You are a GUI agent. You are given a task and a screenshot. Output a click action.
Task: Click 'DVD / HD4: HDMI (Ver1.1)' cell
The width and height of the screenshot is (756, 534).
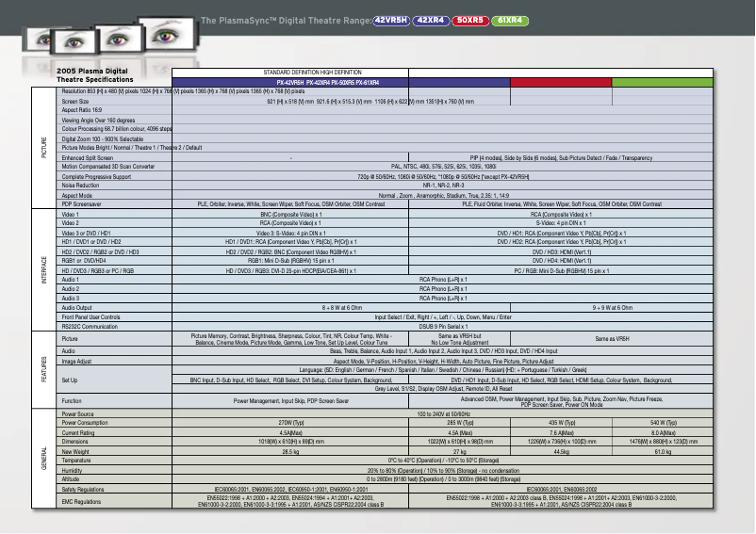coord(561,261)
